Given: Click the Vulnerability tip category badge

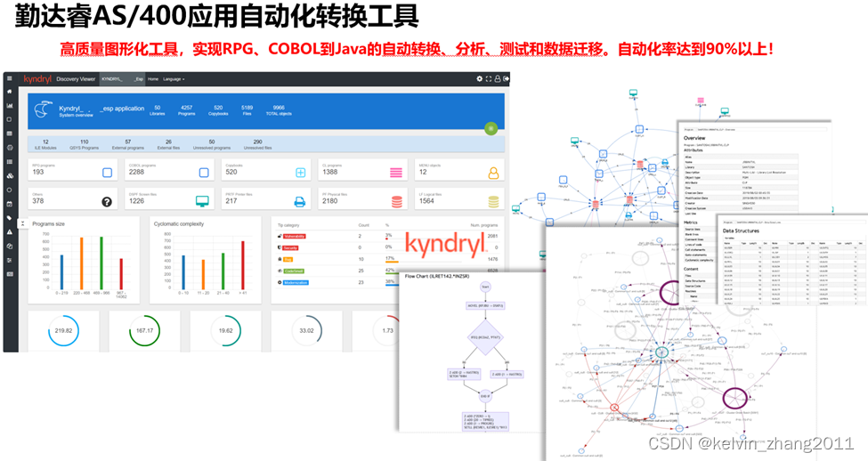Looking at the screenshot, I should (x=295, y=237).
